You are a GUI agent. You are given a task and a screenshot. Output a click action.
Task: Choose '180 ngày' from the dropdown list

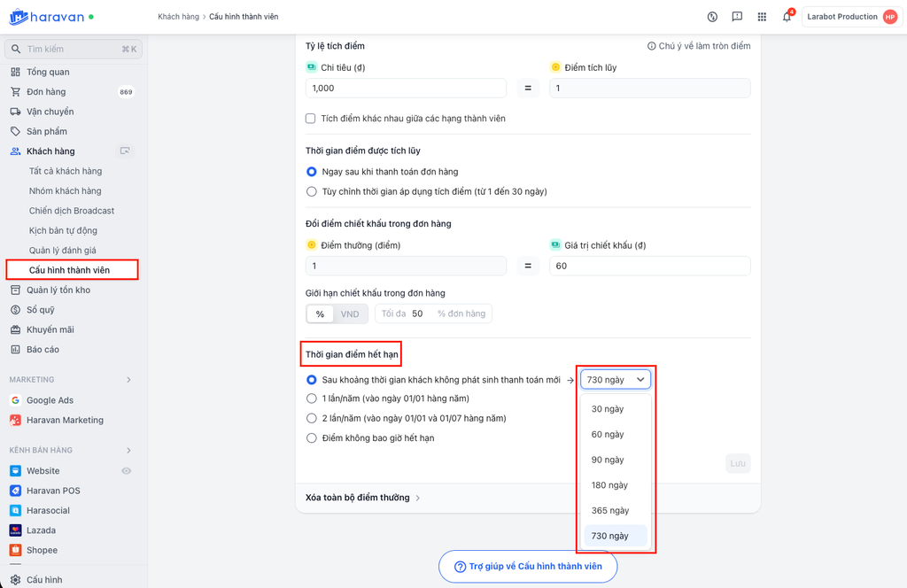(609, 485)
